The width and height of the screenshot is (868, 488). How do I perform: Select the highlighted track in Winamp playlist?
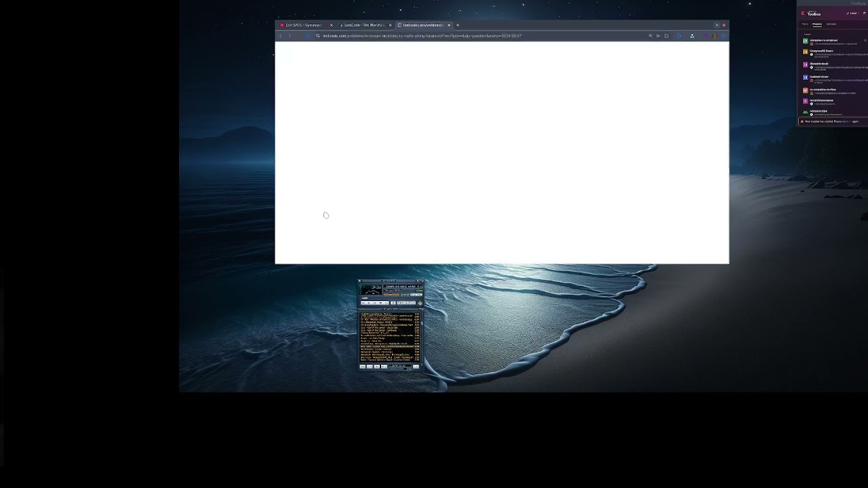tap(390, 346)
